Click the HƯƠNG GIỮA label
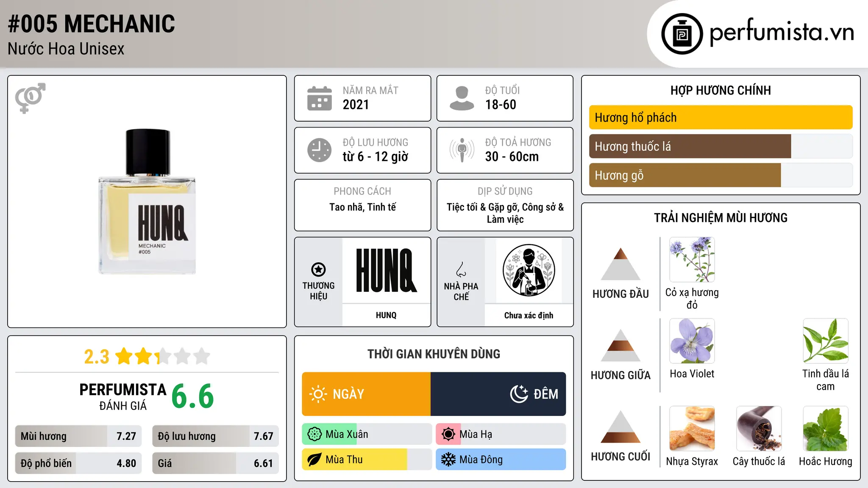The height and width of the screenshot is (488, 868). click(620, 375)
